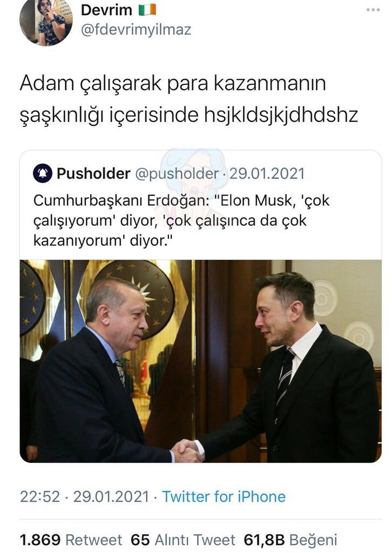View the 61,8B Beğeni list
The height and width of the screenshot is (553, 392).
290,540
